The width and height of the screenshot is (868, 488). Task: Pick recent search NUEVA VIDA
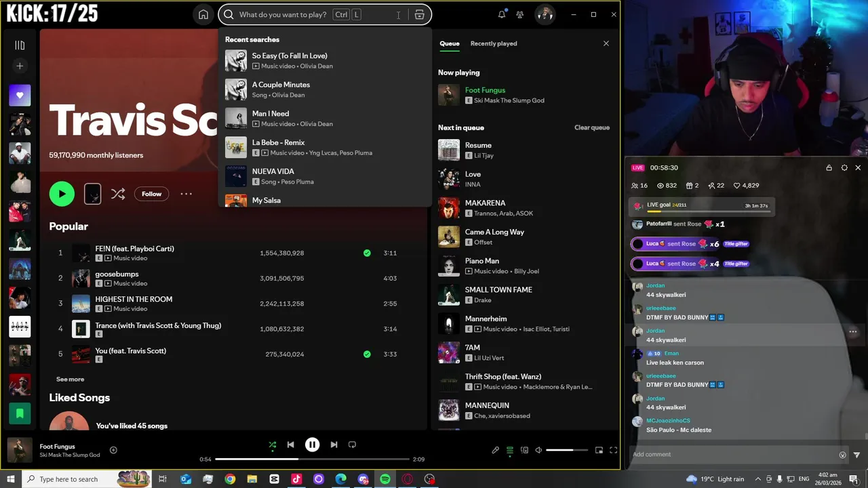coord(324,176)
